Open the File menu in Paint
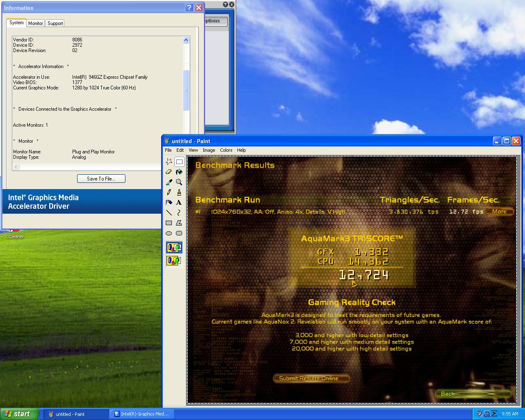Image resolution: width=525 pixels, height=420 pixels. (168, 150)
